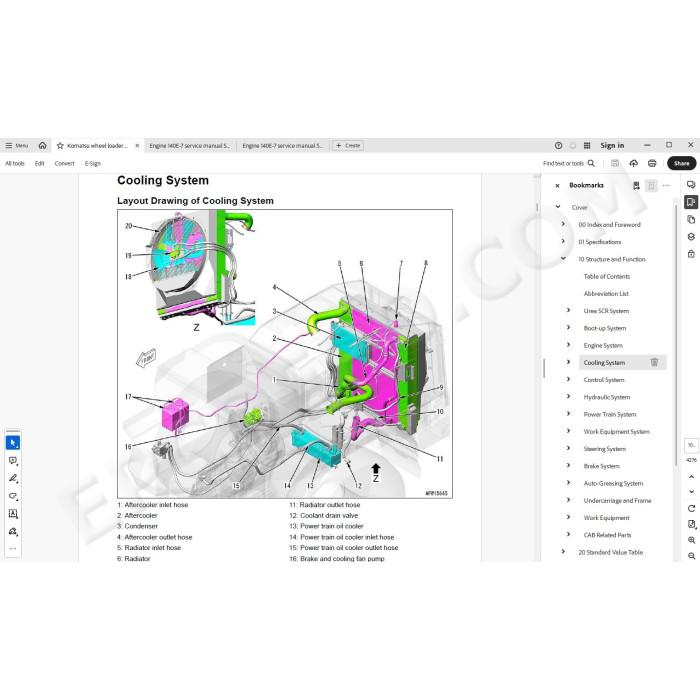
Task: Select the Sign stamp tool
Action: coord(13,531)
